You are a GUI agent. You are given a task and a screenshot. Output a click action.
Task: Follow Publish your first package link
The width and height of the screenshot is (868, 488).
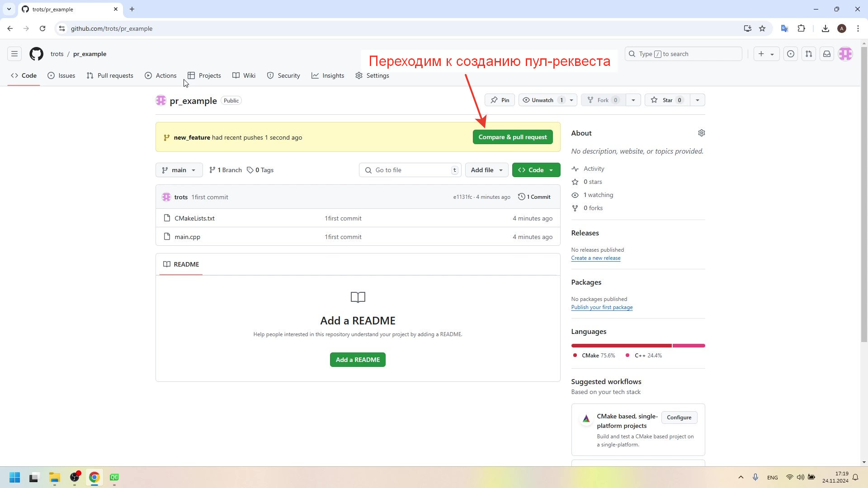click(x=602, y=307)
